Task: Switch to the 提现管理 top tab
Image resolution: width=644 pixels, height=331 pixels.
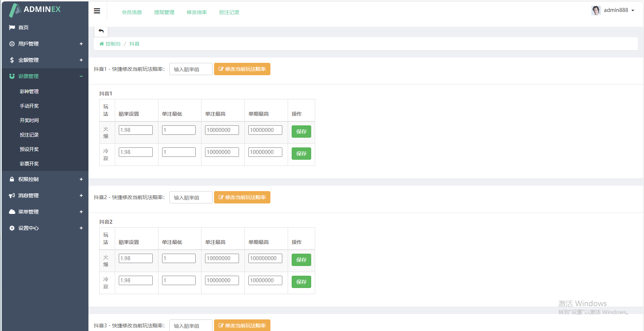Action: click(x=164, y=12)
